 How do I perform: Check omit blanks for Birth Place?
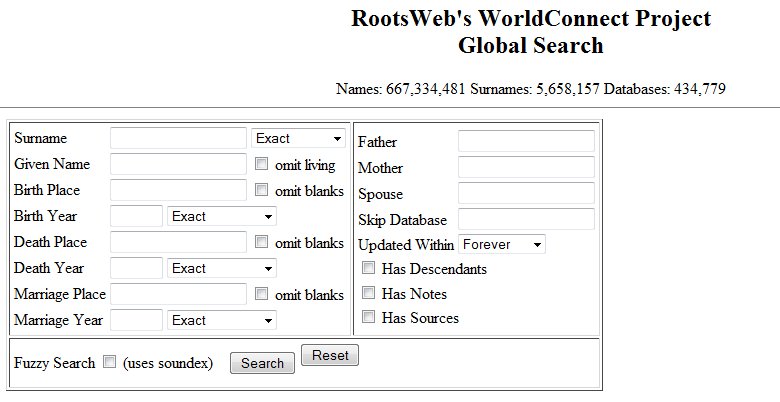[261, 190]
